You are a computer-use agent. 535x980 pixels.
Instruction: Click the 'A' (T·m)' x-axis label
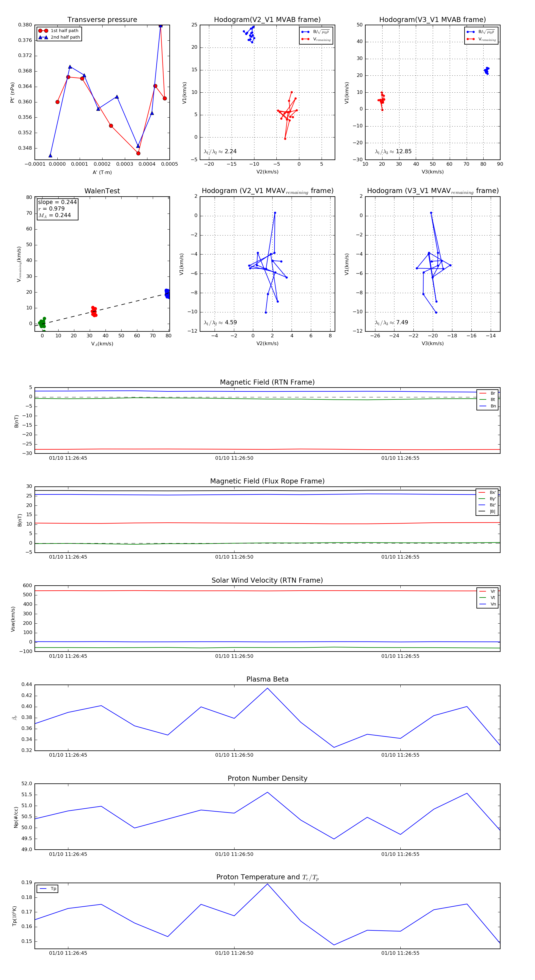[102, 172]
